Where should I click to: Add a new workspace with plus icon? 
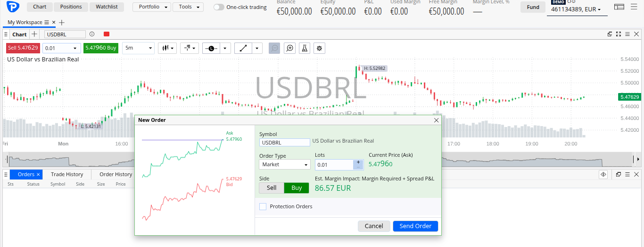coord(62,22)
